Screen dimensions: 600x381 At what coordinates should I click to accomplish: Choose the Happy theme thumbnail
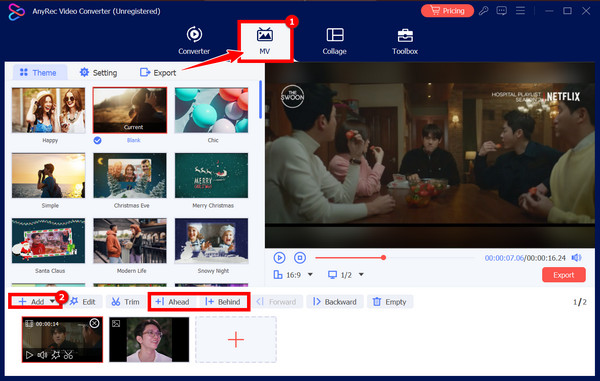click(49, 110)
